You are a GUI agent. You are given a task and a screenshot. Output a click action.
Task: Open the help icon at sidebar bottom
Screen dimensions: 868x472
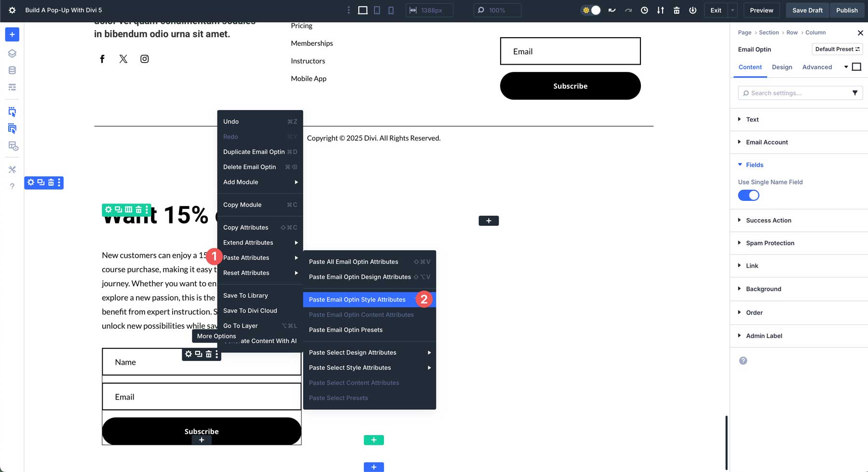tap(12, 186)
